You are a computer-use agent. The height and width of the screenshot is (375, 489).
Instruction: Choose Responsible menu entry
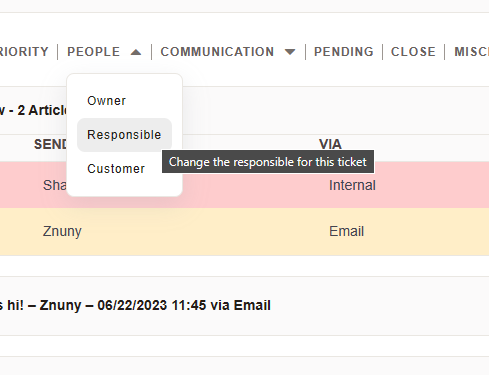[124, 135]
